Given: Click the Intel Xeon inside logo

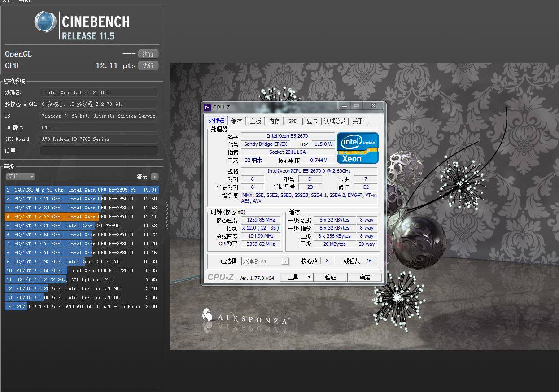Looking at the screenshot, I should point(358,148).
